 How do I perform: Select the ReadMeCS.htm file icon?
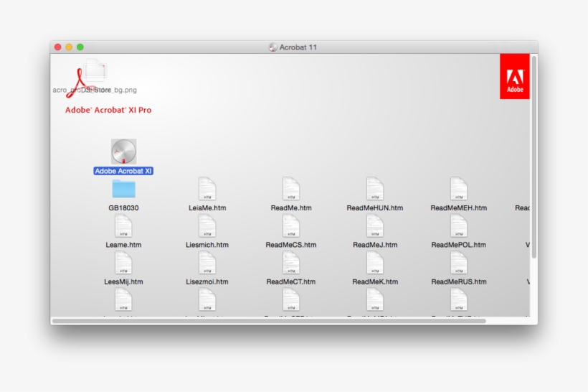291,225
